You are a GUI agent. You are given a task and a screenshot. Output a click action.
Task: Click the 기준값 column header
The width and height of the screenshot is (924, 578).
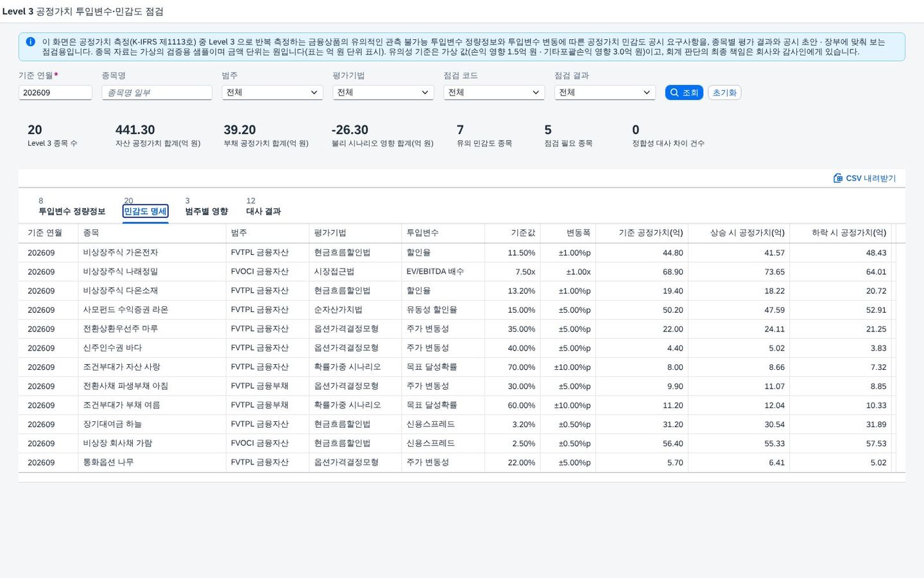(x=513, y=233)
